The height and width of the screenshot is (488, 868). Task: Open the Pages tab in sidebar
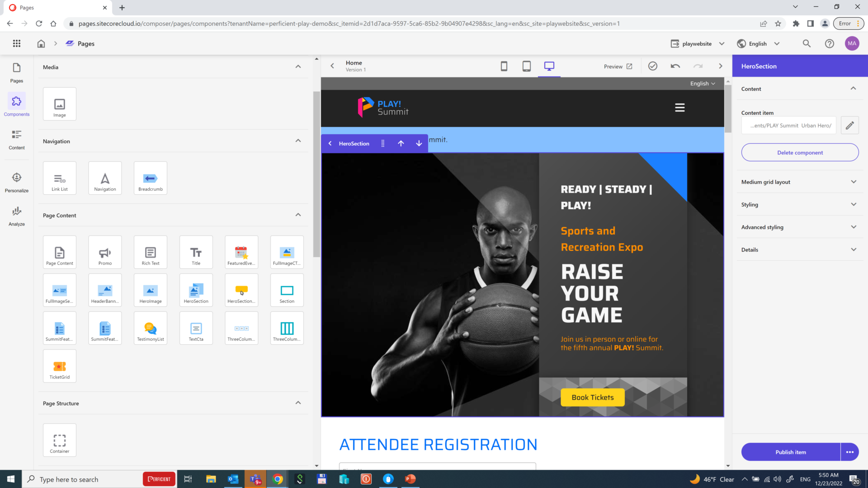pos(17,72)
